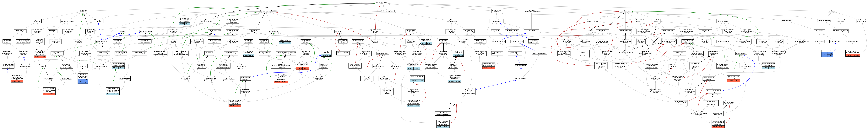Select 'positive regulation of gene expression' node
The width and height of the screenshot is (868, 129).
[734, 78]
